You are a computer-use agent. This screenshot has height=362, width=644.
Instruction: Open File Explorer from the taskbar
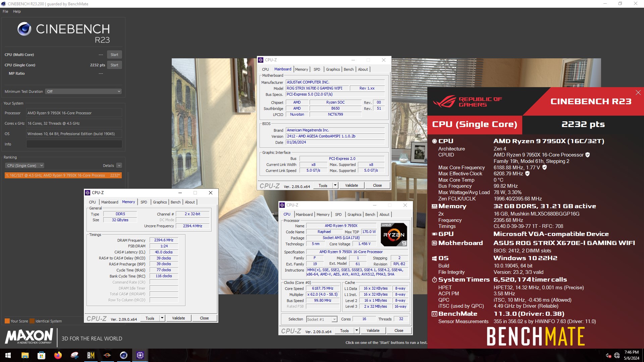pos(25,355)
